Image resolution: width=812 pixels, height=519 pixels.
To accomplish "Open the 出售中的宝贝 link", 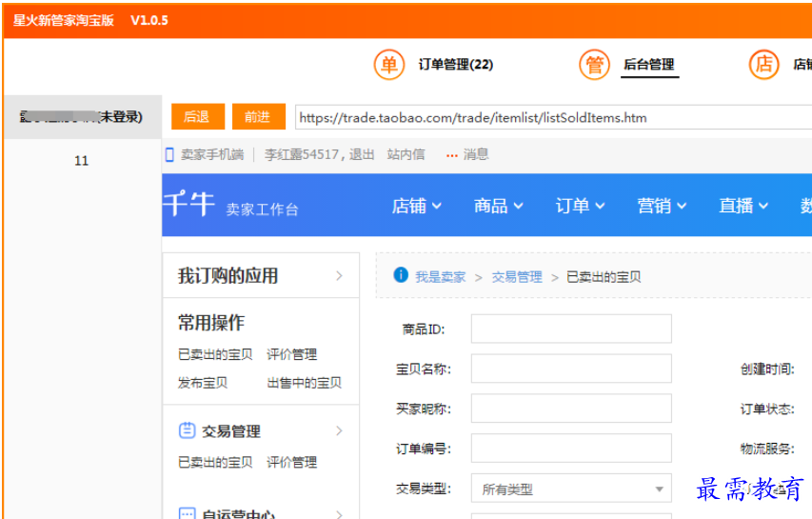I will coord(304,383).
